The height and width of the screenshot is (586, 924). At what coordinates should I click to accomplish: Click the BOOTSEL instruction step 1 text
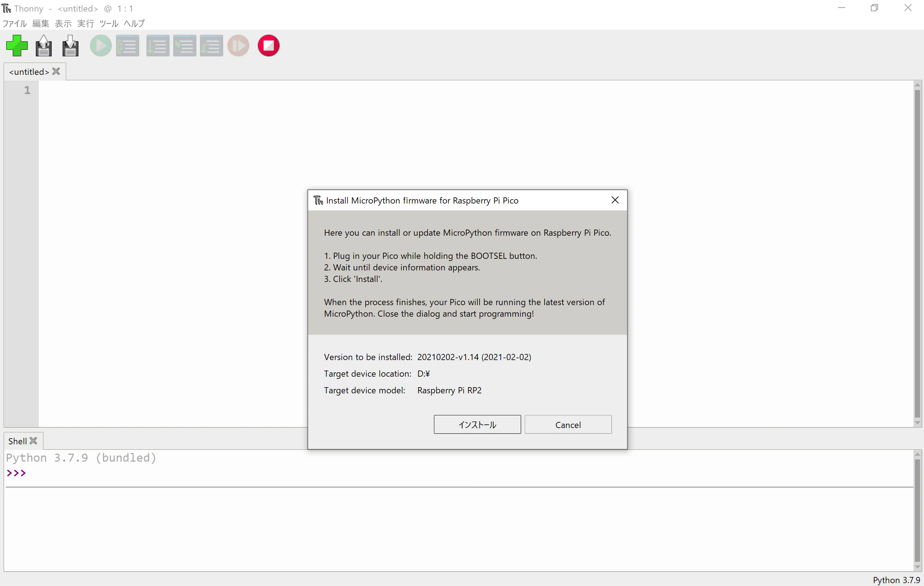pyautogui.click(x=430, y=256)
